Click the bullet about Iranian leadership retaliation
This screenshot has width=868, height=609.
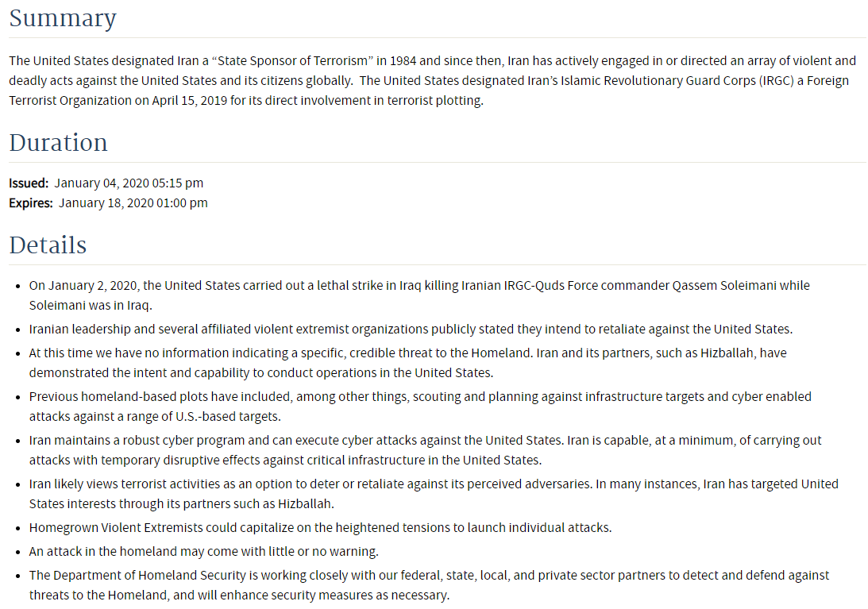(411, 329)
